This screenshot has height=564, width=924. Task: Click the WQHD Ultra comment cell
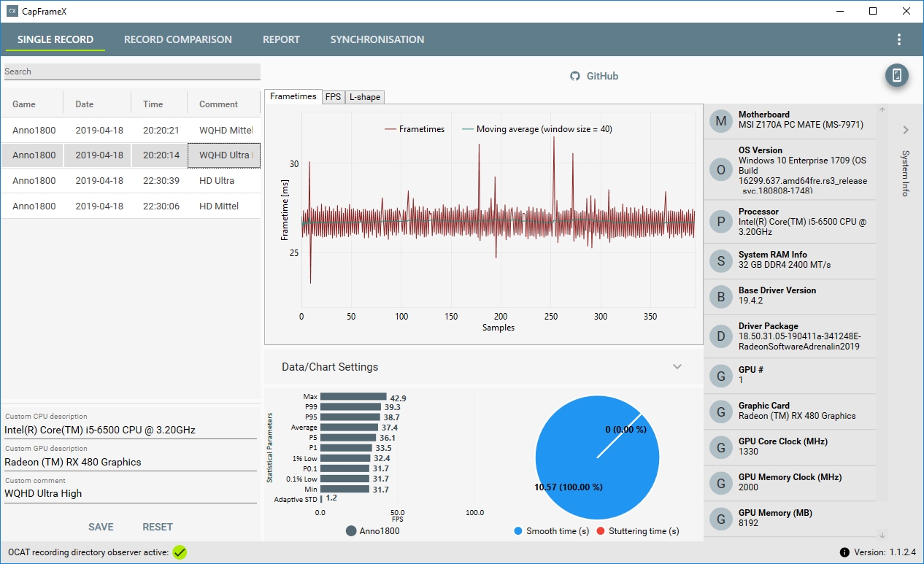(x=223, y=155)
